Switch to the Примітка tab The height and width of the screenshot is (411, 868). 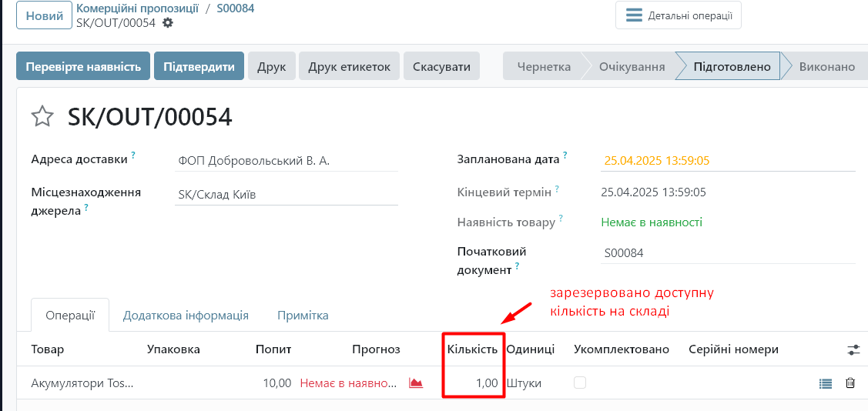pyautogui.click(x=303, y=315)
